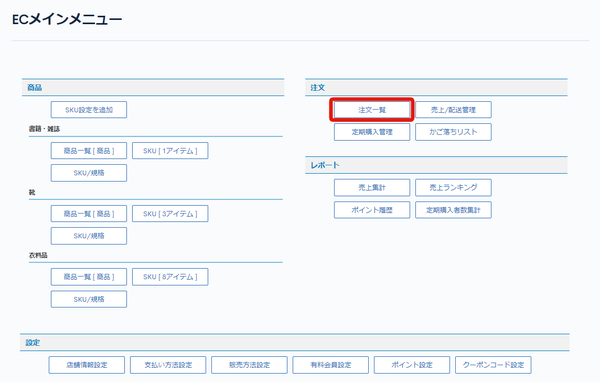Open SKU[3アイテム] button
This screenshot has width=600, height=382.
[170, 214]
